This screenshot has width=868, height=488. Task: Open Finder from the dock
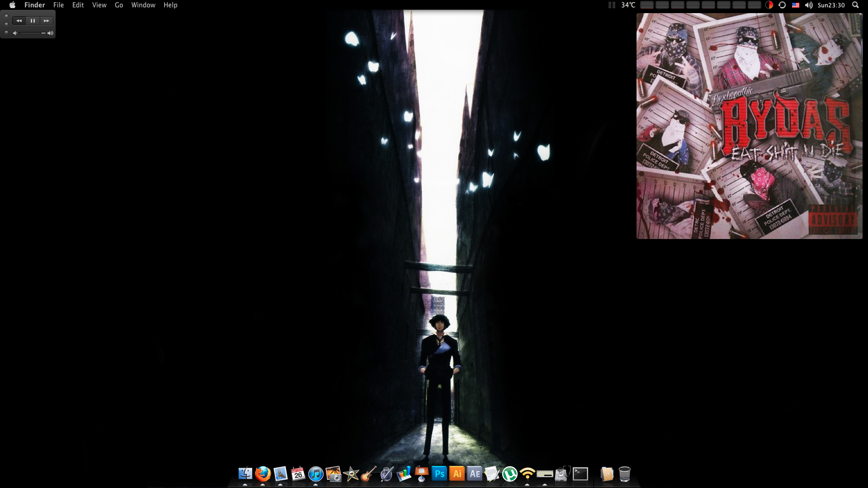(x=245, y=474)
